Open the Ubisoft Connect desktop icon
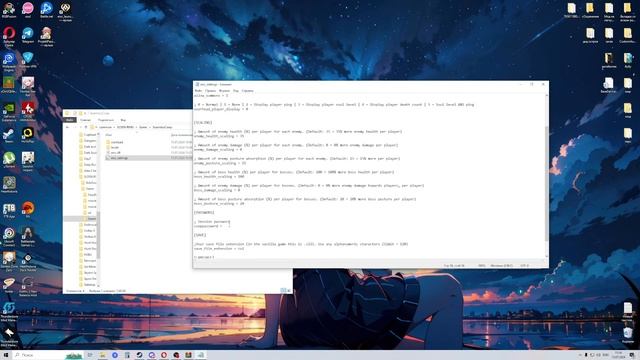640x360 pixels. (x=9, y=236)
